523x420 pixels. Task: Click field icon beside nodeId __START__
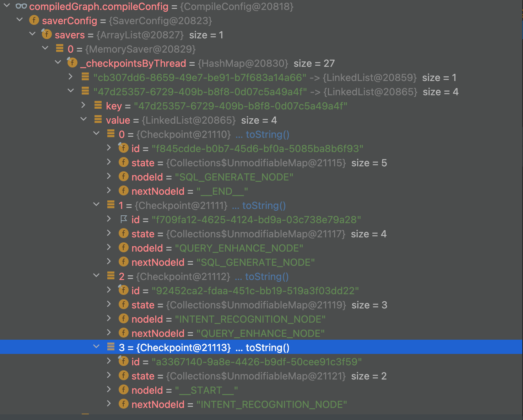124,389
